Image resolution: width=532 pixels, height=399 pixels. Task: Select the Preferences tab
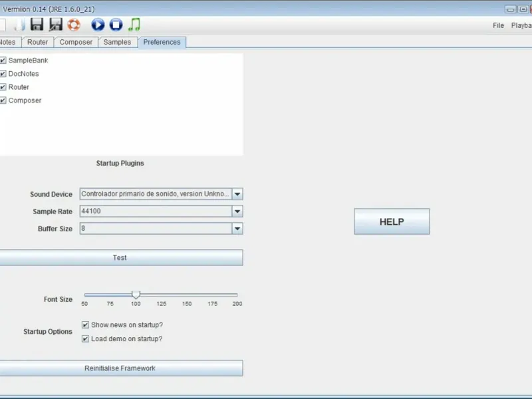pos(162,42)
